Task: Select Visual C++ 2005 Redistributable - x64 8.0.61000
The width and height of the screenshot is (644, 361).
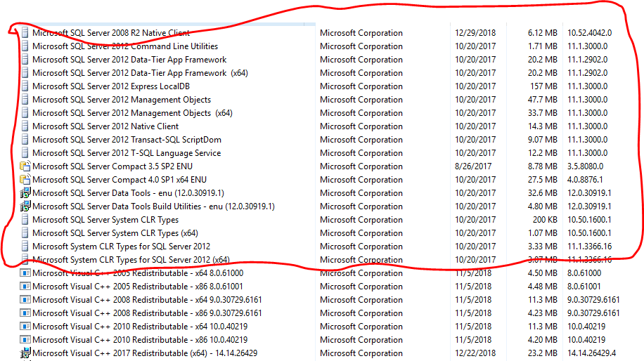Action: tap(138, 273)
